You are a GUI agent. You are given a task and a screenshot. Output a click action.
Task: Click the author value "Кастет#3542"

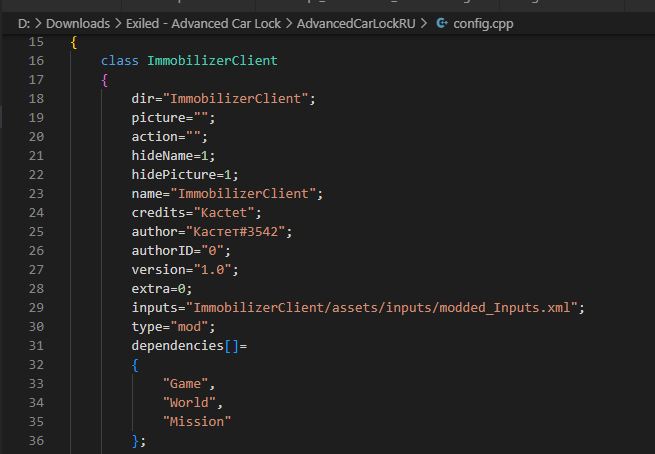(x=236, y=232)
